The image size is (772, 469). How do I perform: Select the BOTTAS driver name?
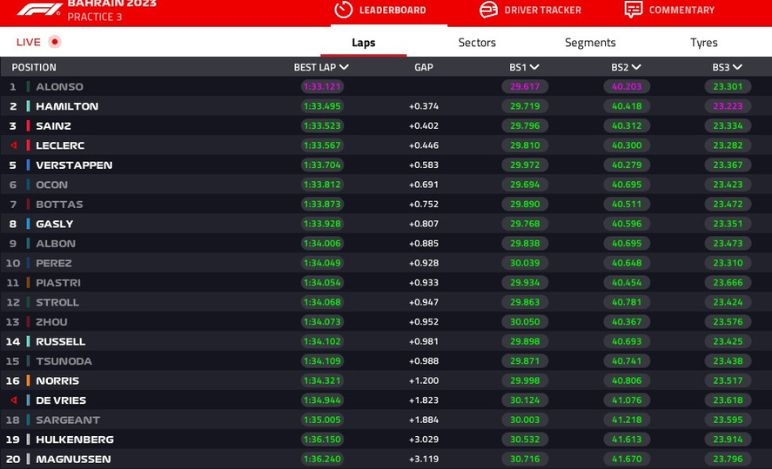coord(59,204)
